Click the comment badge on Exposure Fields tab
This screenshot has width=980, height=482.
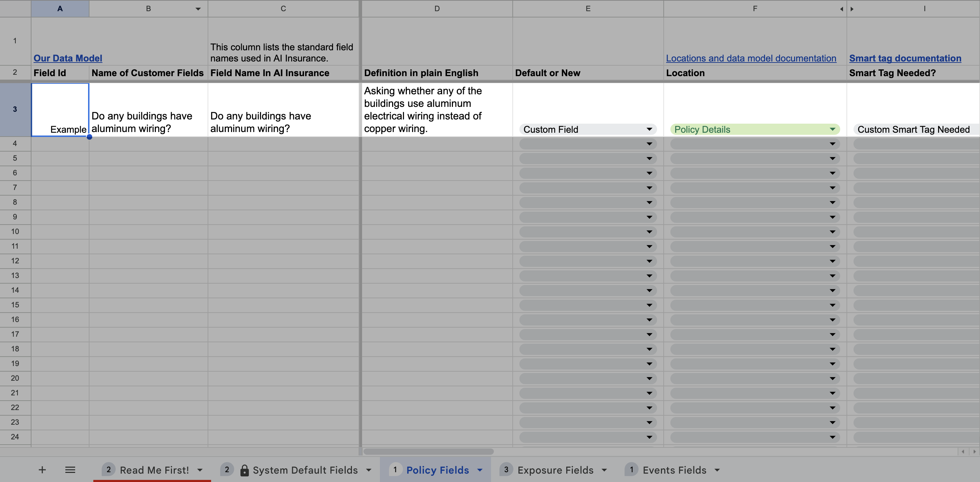click(506, 469)
